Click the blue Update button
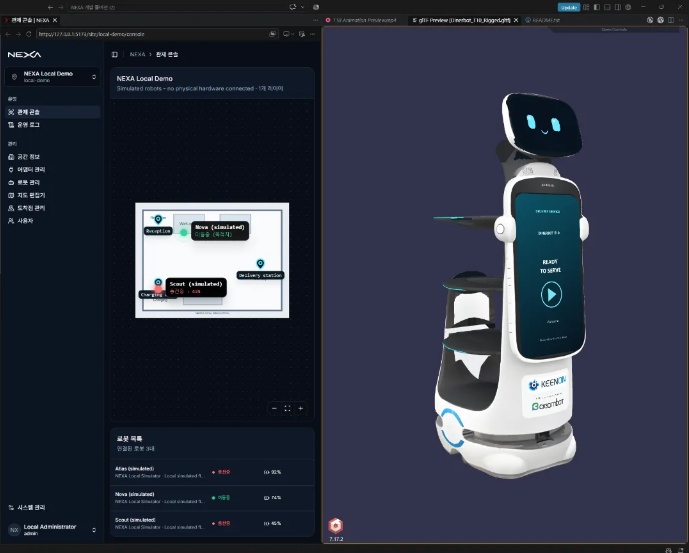This screenshot has width=689, height=553. pos(569,7)
